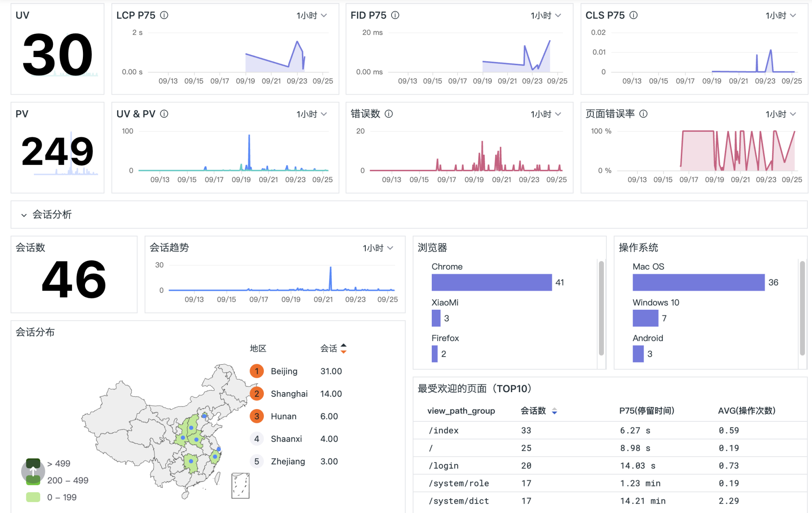Click the rank badge for Beijing
Viewport: 812px width, 513px height.
[x=257, y=371]
